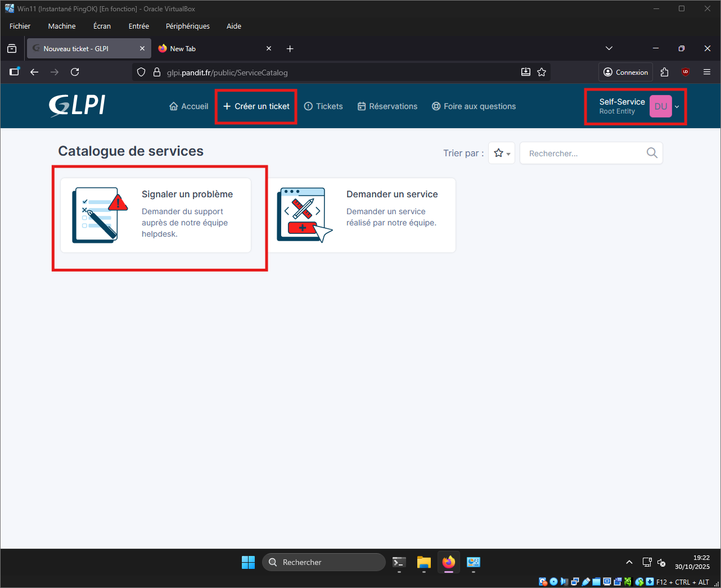Open the Tickets page

[x=323, y=106]
